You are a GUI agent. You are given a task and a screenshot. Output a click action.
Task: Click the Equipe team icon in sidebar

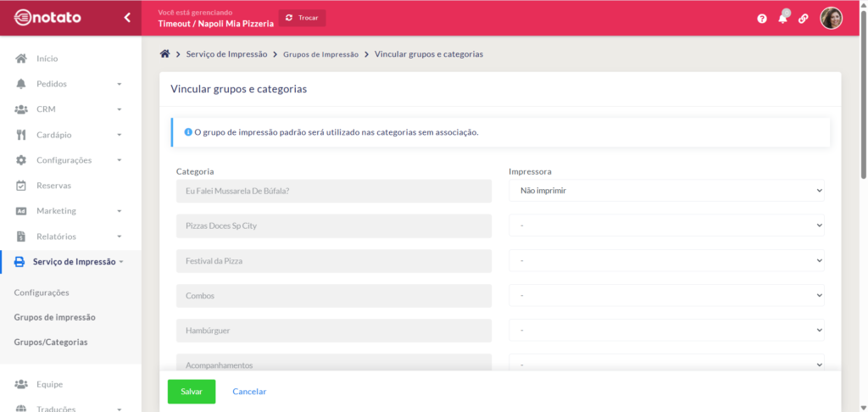[x=21, y=384]
